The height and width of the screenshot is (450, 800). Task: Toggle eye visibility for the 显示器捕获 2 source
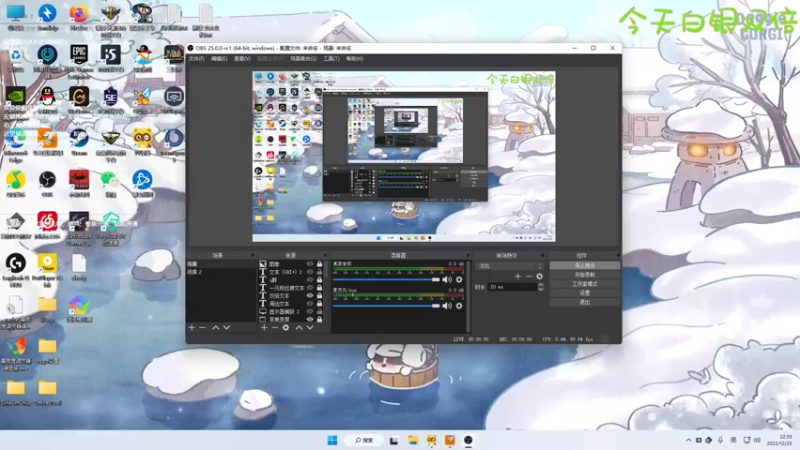click(310, 311)
